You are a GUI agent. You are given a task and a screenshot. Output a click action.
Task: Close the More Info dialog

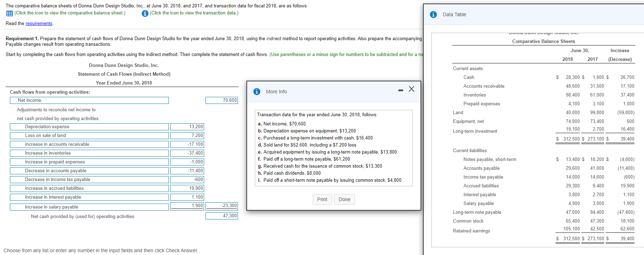411,89
